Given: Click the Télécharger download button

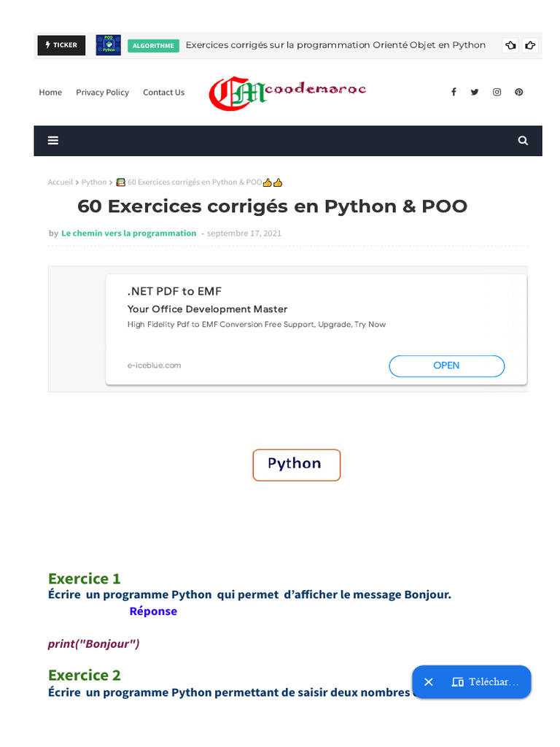Looking at the screenshot, I should [486, 682].
